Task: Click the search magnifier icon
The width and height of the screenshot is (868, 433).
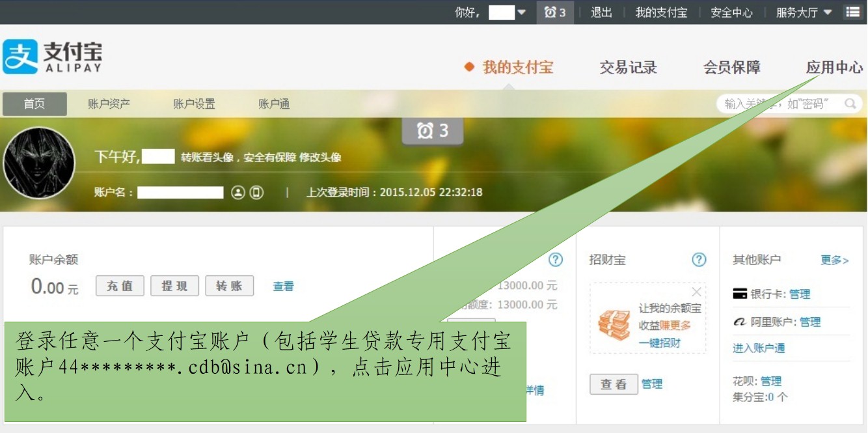Action: coord(850,104)
